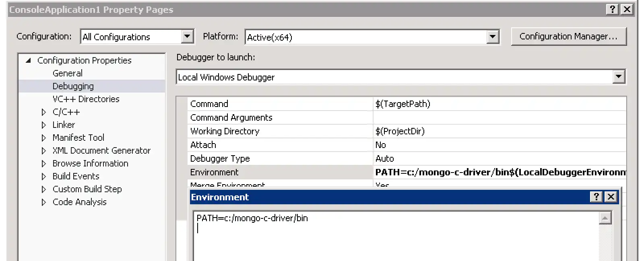This screenshot has height=261, width=644.
Task: Select the General properties page
Action: [67, 73]
